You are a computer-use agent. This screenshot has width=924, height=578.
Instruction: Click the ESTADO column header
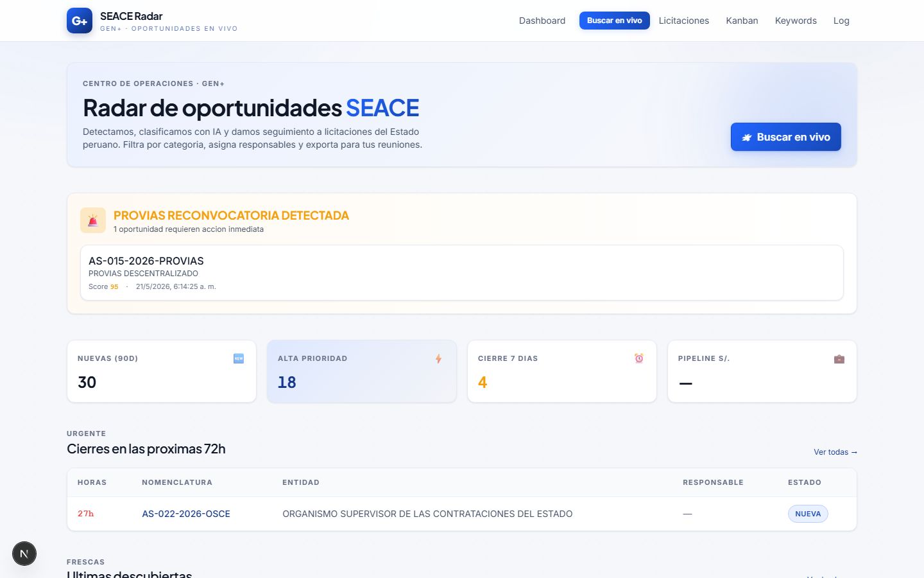(805, 482)
